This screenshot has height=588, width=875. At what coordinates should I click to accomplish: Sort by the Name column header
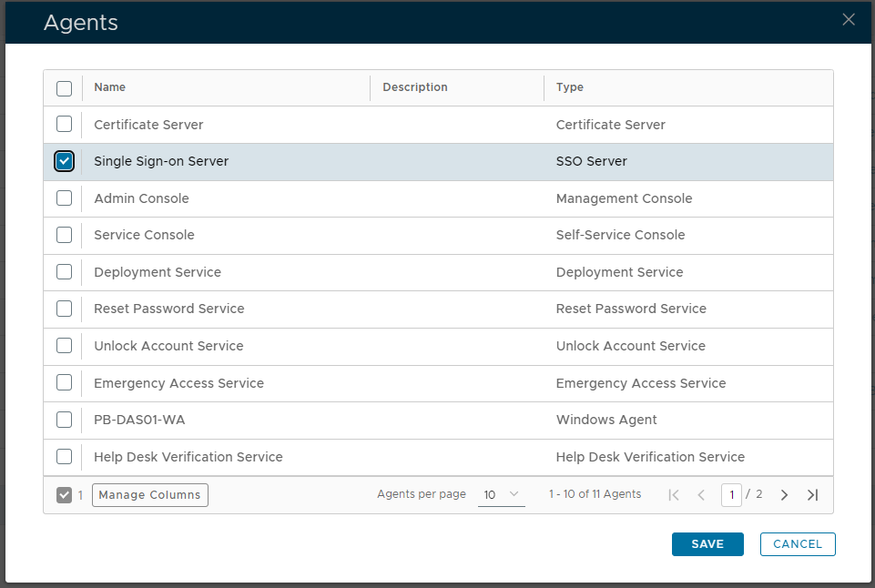click(110, 87)
